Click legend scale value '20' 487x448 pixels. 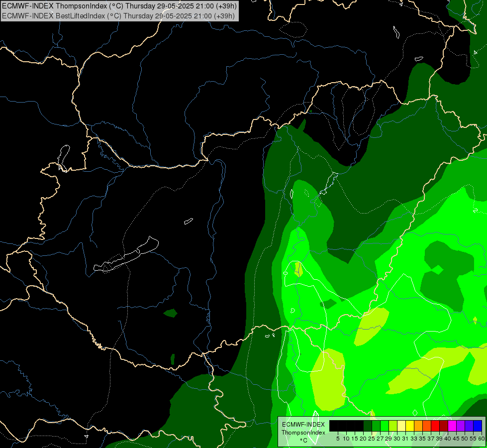[364, 439]
